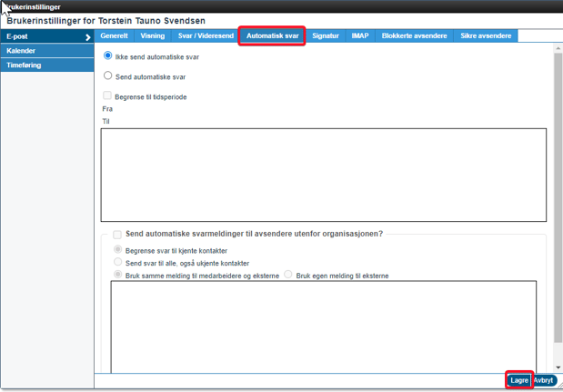Switch to the Generelt tab

[114, 36]
